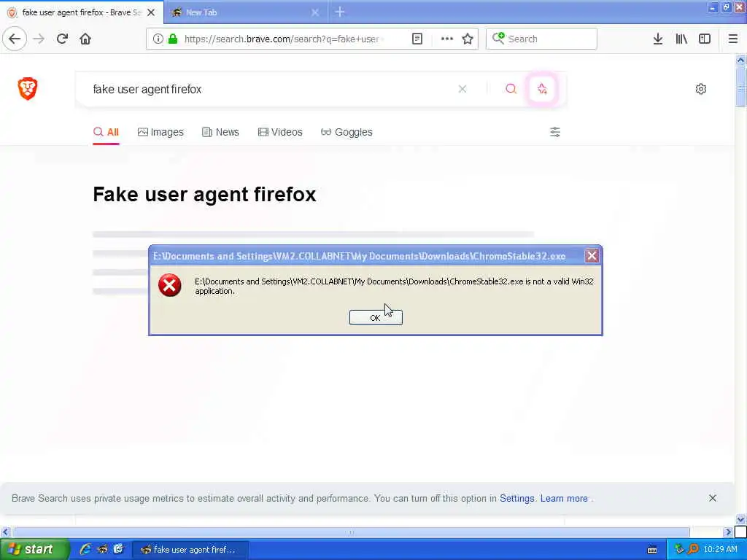Open Settings link in metrics banner

point(517,498)
